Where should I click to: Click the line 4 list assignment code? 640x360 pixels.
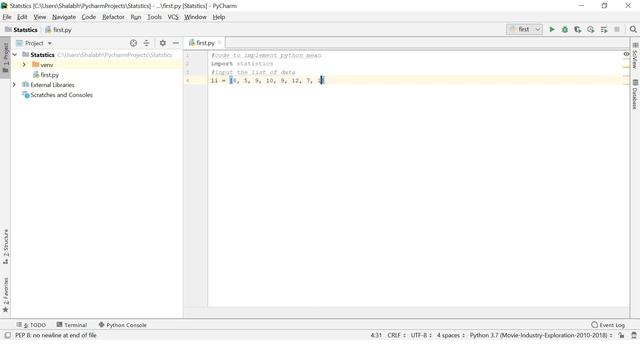[x=267, y=80]
